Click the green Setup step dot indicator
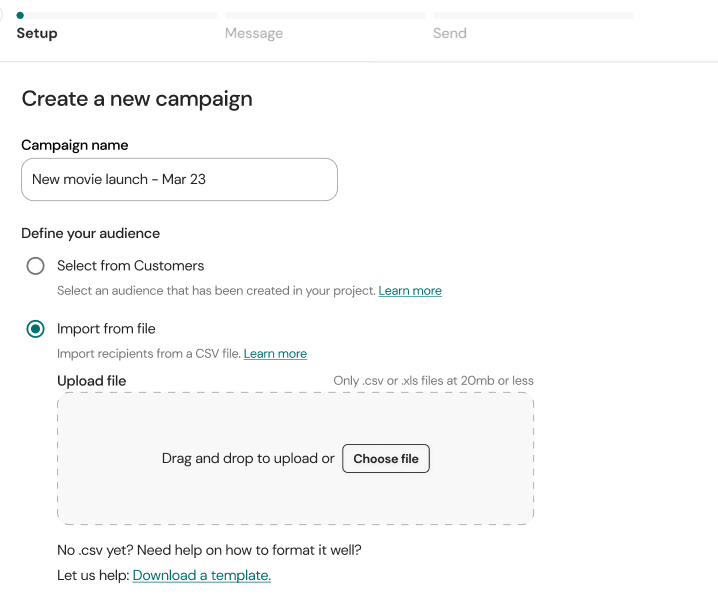This screenshot has width=718, height=600. [20, 16]
